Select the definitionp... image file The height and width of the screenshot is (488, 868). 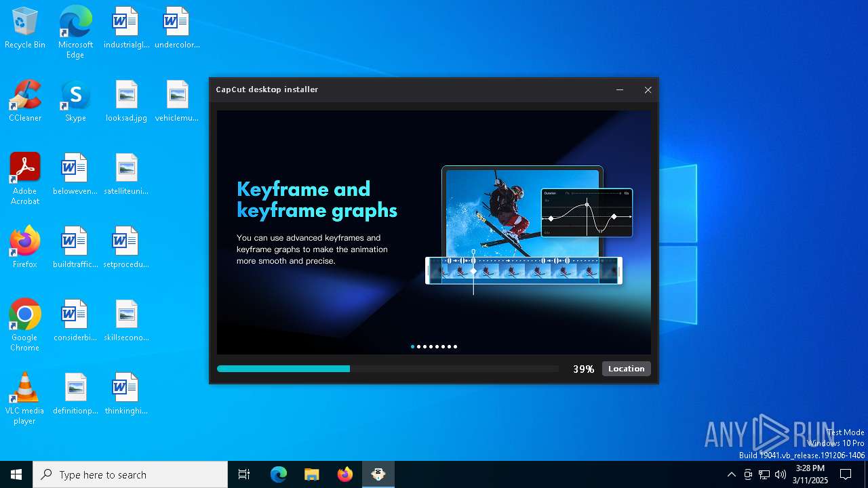pyautogui.click(x=75, y=394)
